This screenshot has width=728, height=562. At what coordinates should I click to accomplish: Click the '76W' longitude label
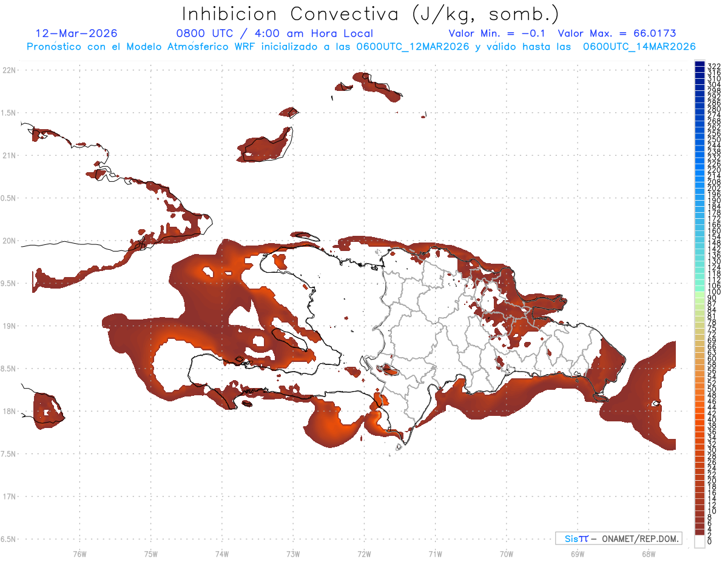click(79, 554)
